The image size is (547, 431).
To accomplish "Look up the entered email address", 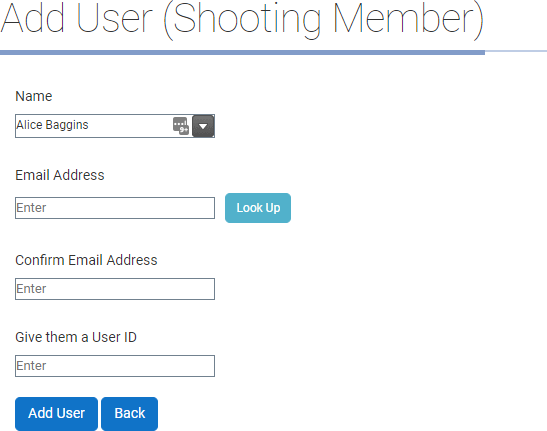I will 258,208.
